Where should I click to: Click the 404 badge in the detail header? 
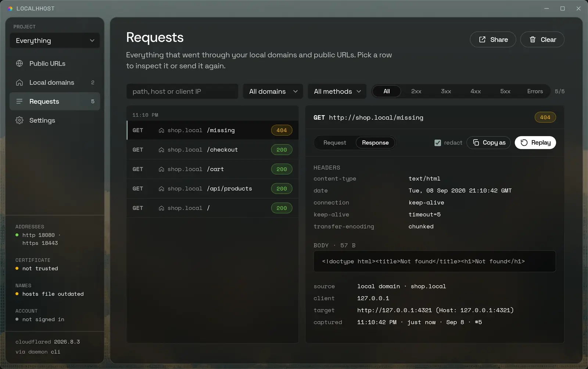pos(545,117)
